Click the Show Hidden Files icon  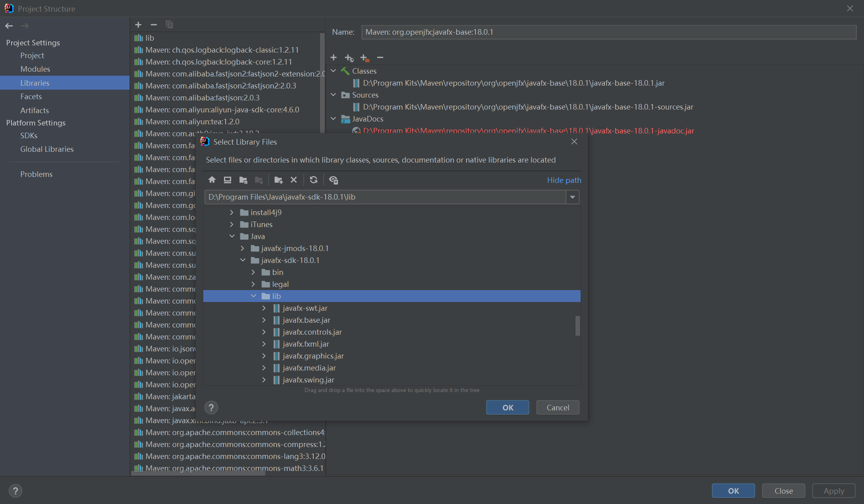tap(334, 180)
